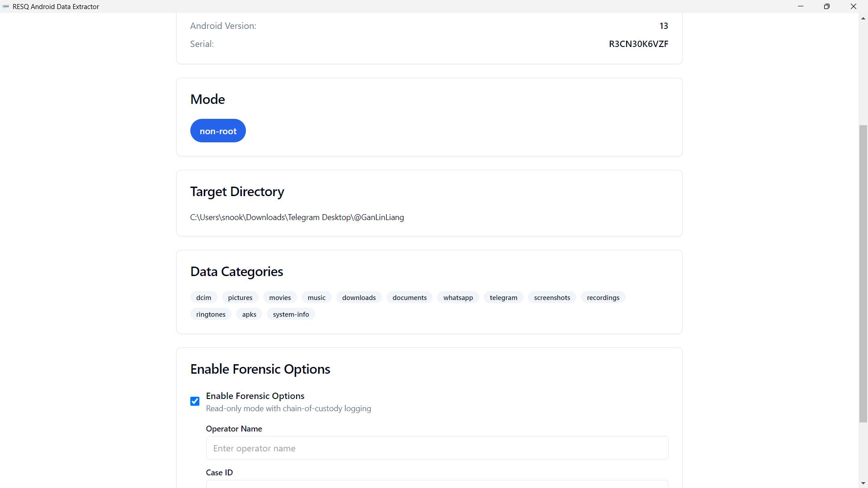Choose the documents category chip
The width and height of the screenshot is (868, 488).
pyautogui.click(x=410, y=298)
